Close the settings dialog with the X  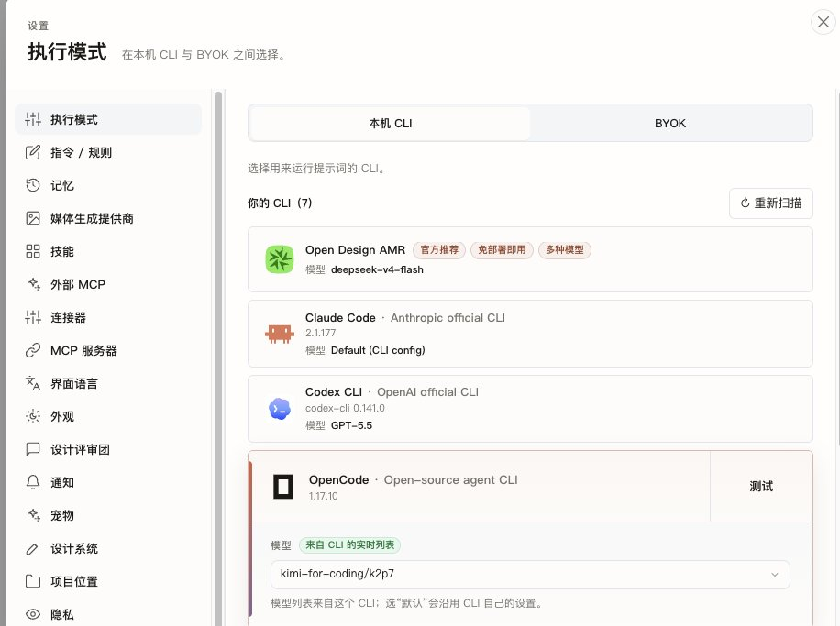pos(823,23)
